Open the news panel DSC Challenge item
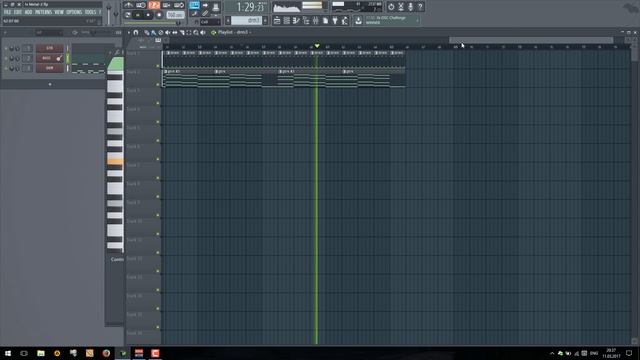 click(x=392, y=20)
